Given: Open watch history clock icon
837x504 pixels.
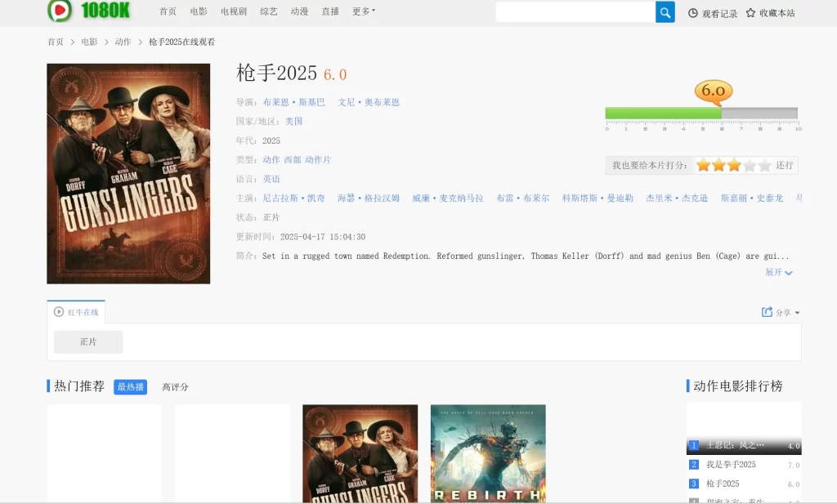Looking at the screenshot, I should [693, 13].
